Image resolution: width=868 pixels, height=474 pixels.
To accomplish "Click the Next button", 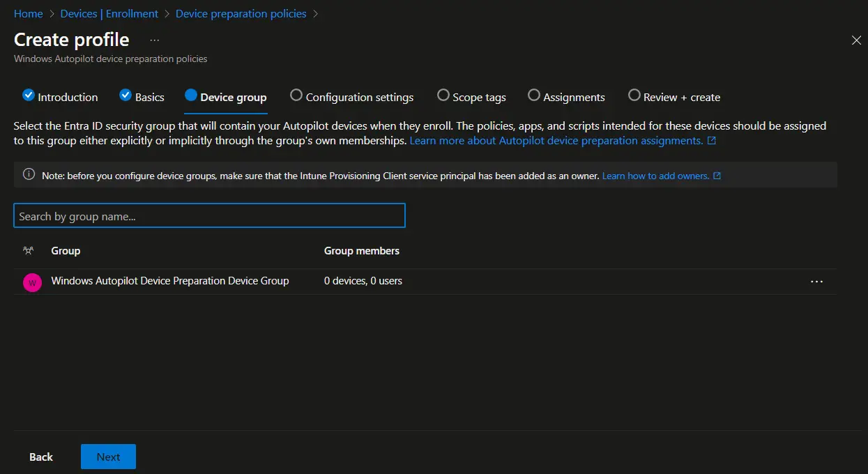I will coord(108,457).
